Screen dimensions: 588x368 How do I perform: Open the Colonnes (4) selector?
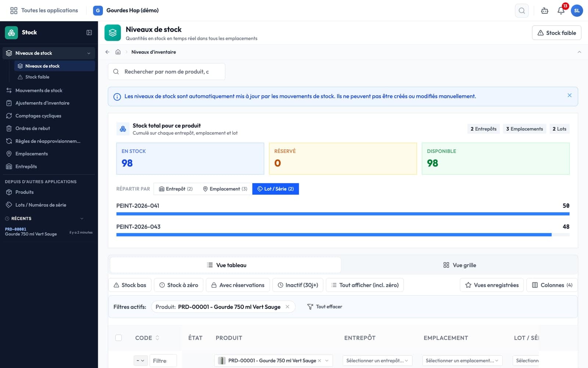click(x=552, y=285)
